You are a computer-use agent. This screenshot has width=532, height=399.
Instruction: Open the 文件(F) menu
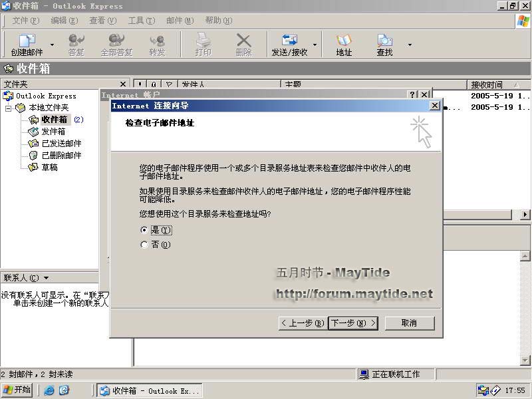click(x=26, y=21)
